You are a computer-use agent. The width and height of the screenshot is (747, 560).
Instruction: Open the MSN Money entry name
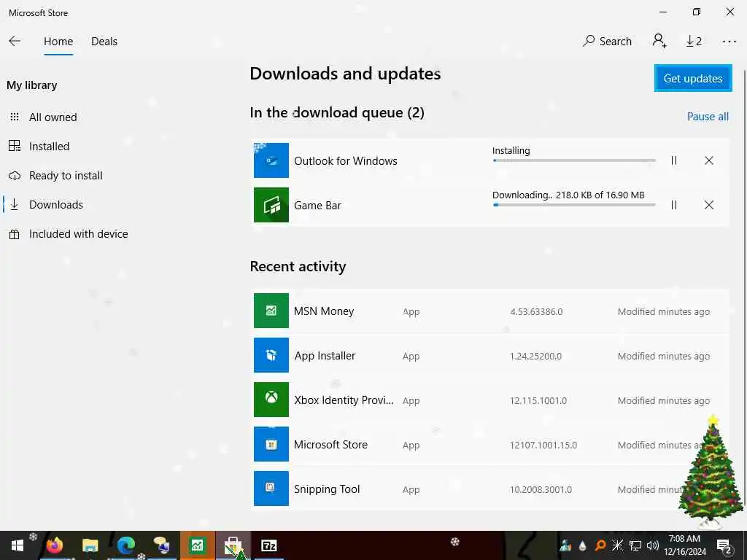click(x=324, y=311)
